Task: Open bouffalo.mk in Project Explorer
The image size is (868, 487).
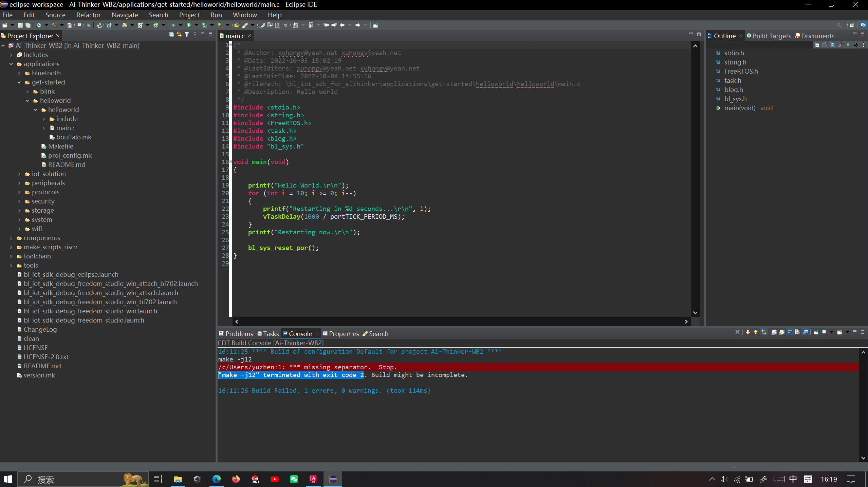Action: [74, 137]
